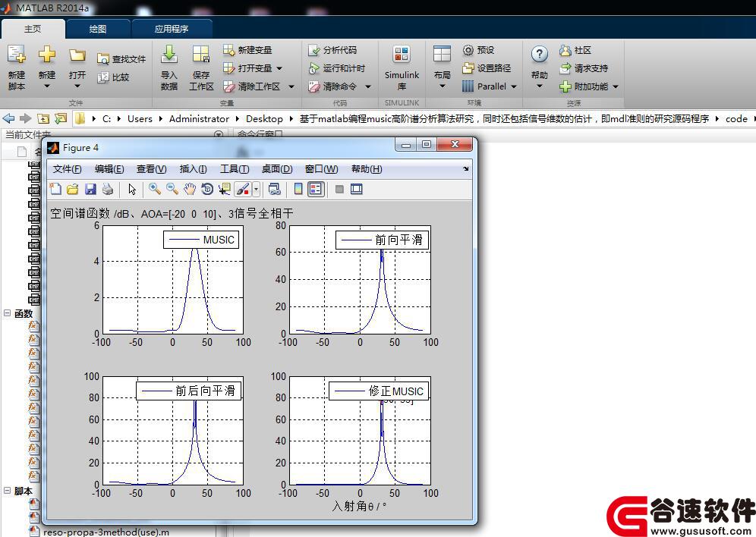The height and width of the screenshot is (537, 756).
Task: Toggle the Pan hand tool
Action: pos(190,189)
